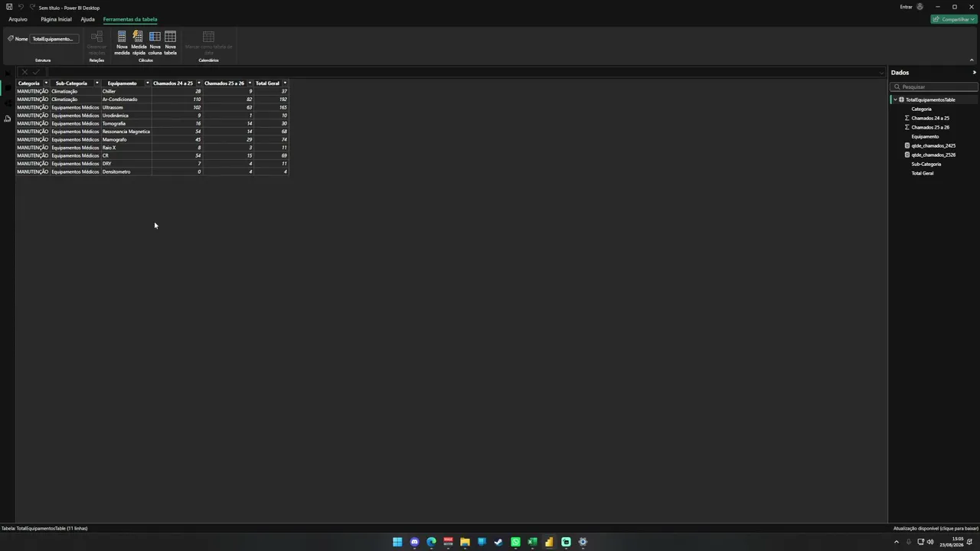
Task: Click the Undo arrow in title bar
Action: [21, 7]
